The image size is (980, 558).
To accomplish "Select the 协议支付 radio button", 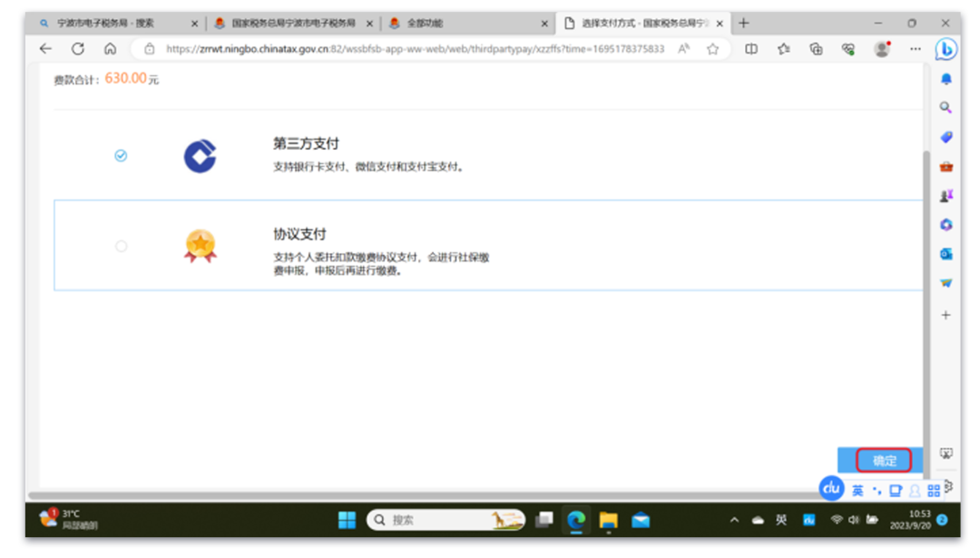I will tap(122, 246).
